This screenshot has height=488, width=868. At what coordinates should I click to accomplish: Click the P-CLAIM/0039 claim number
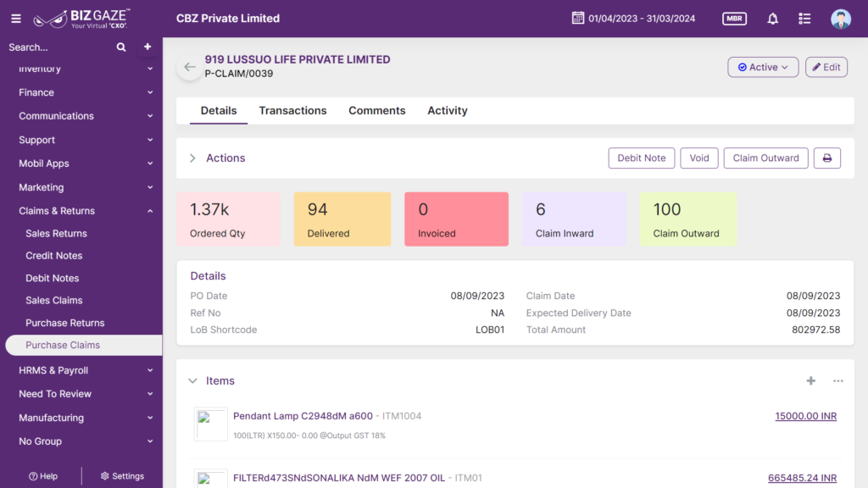tap(238, 74)
